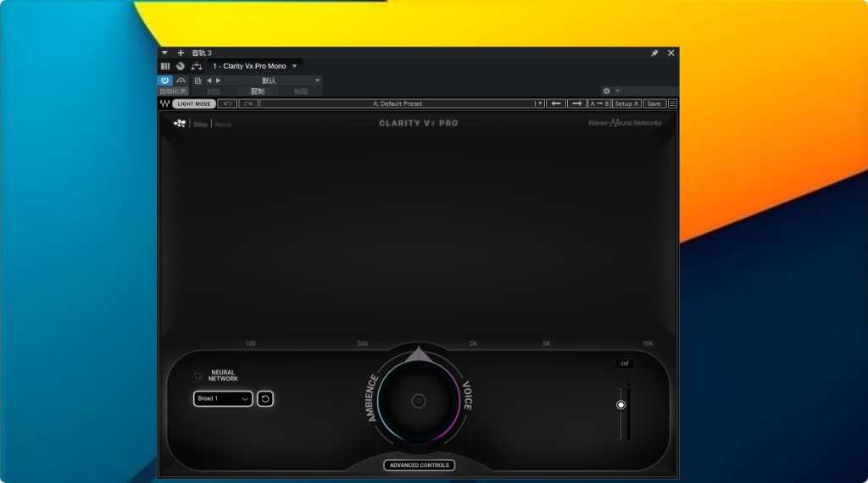The height and width of the screenshot is (483, 868).
Task: Expand the arrow next to gear settings
Action: [618, 91]
